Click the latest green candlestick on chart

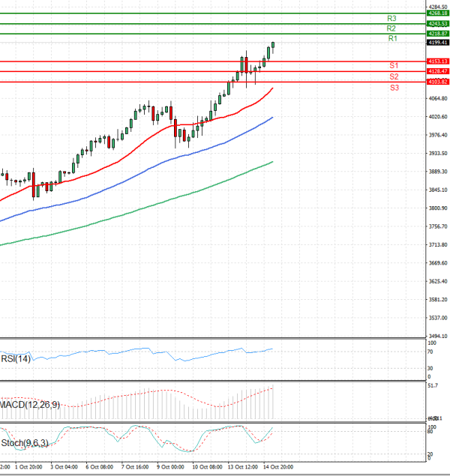(x=273, y=46)
